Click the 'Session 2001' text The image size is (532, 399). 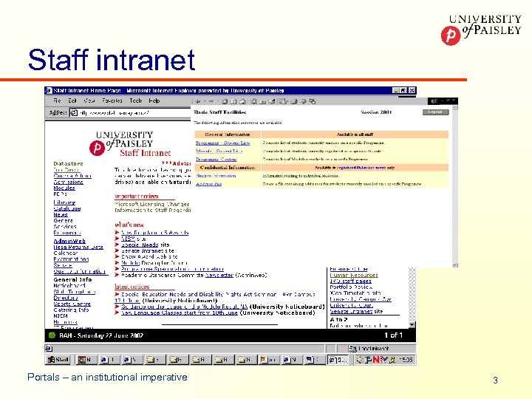pos(376,112)
